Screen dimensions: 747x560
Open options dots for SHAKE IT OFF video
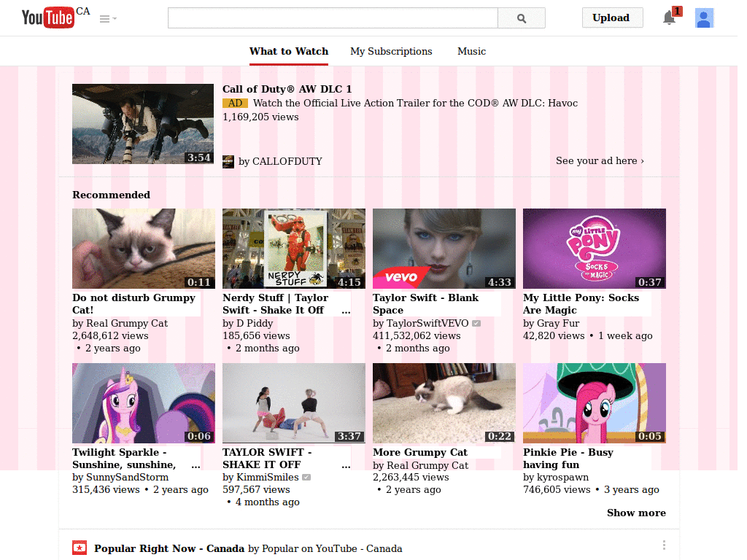pyautogui.click(x=347, y=466)
